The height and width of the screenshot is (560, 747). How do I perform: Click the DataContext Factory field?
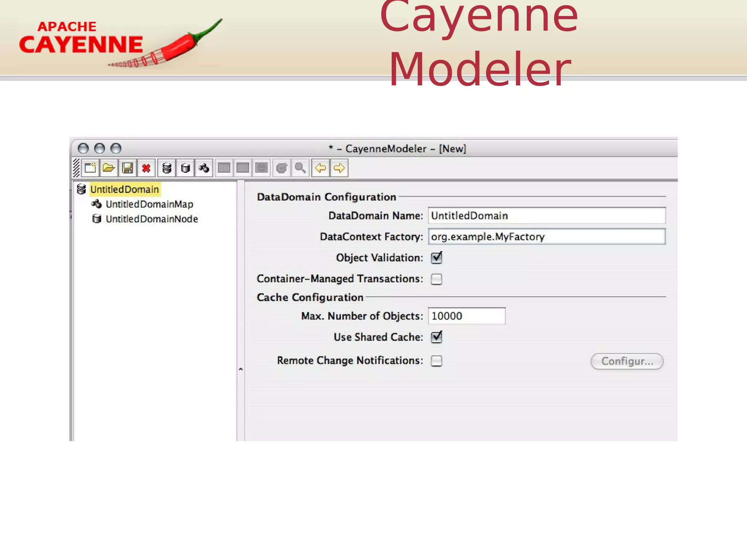coord(547,236)
